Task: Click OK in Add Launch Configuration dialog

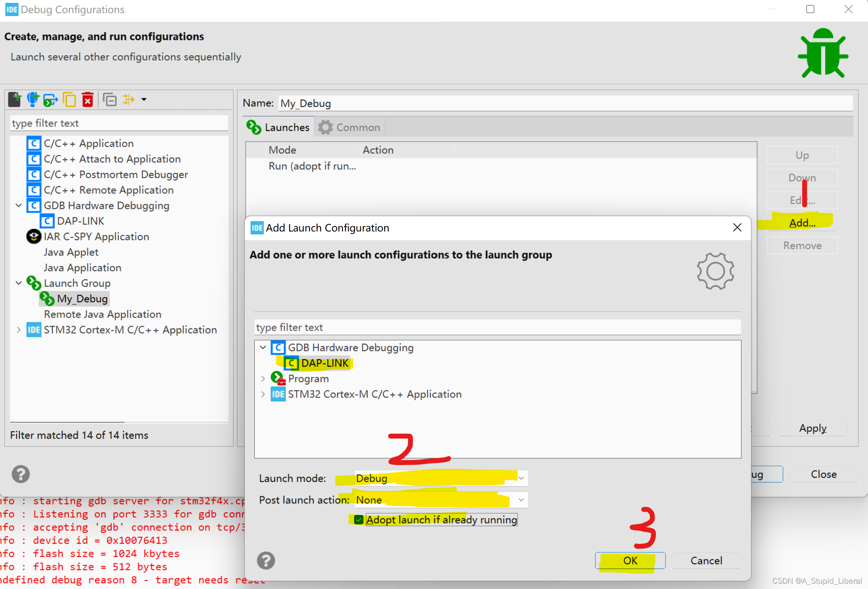Action: 630,561
